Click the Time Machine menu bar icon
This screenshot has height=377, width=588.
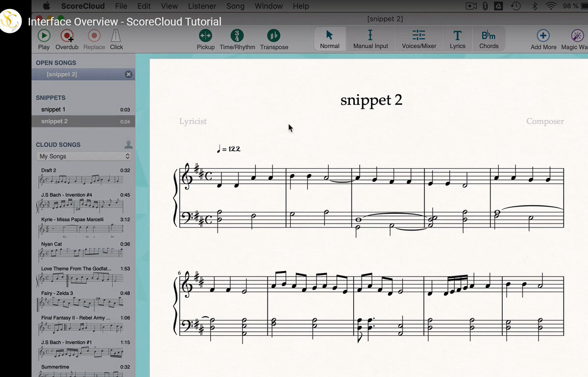pyautogui.click(x=515, y=6)
